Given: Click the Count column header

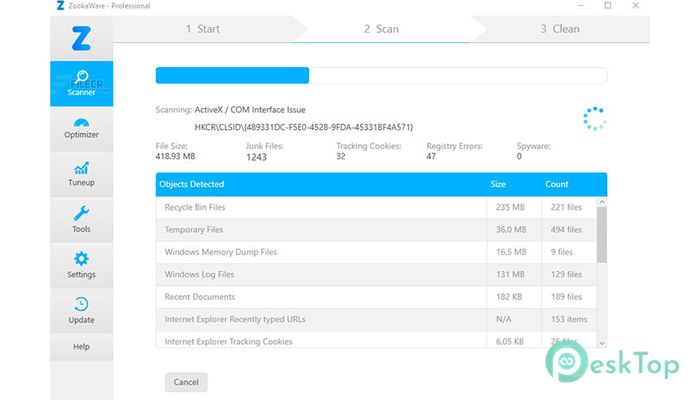Looking at the screenshot, I should click(x=557, y=184).
